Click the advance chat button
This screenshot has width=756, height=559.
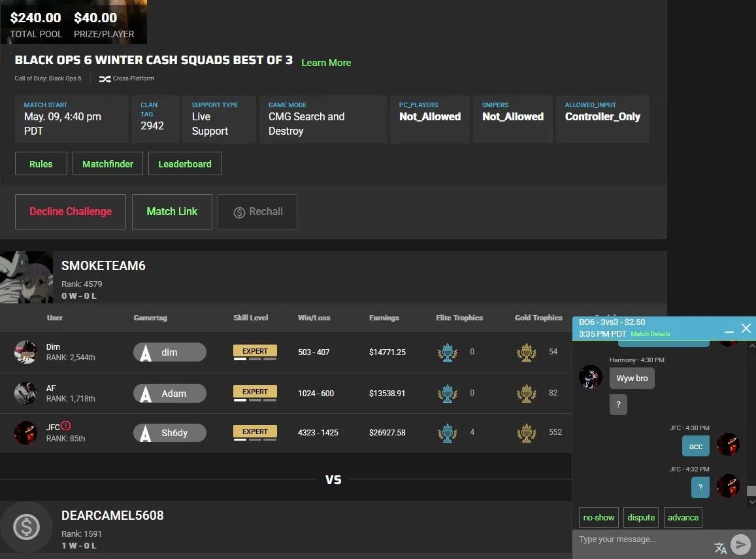(x=683, y=518)
